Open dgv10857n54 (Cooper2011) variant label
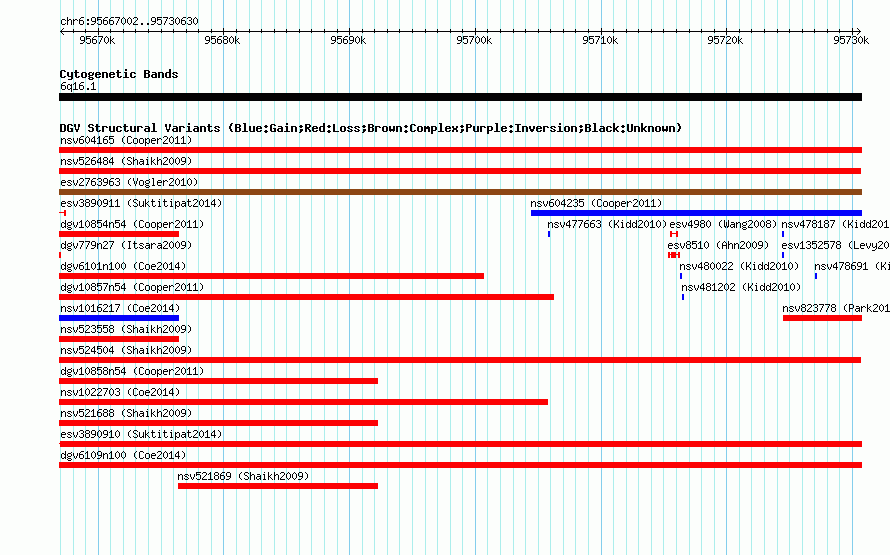 pos(132,287)
